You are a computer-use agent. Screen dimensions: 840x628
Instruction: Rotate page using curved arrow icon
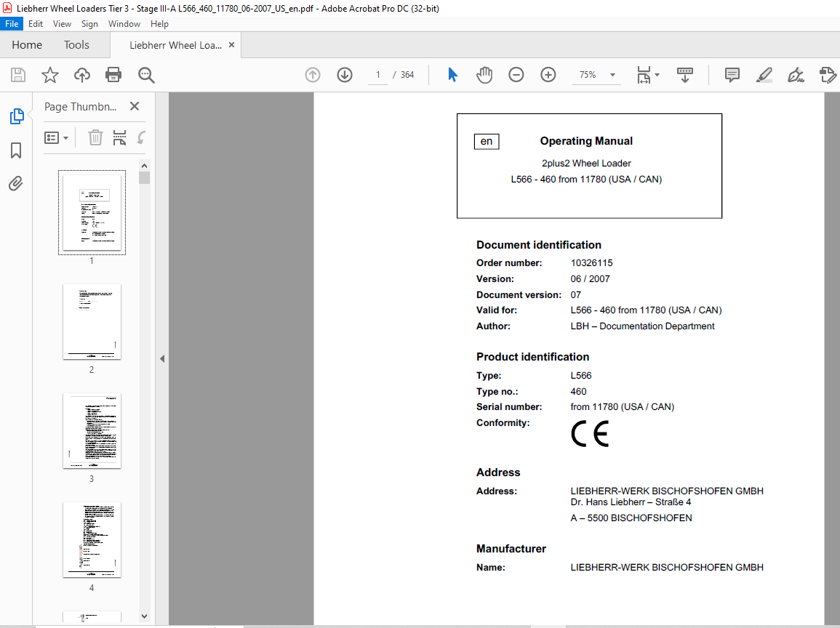pos(141,137)
